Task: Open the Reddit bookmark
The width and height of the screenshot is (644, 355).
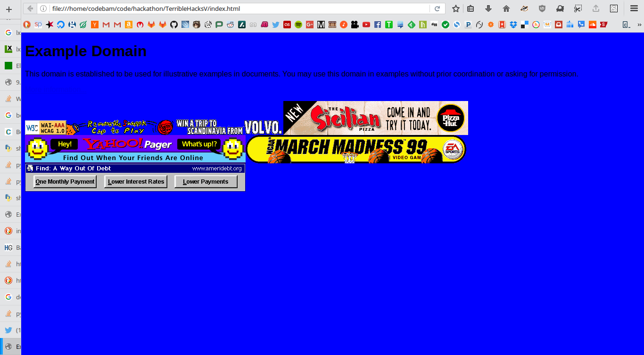Action: [230, 25]
